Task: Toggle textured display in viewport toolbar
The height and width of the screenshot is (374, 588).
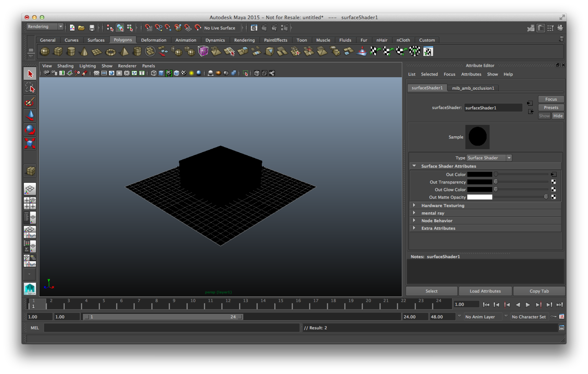Action: 184,73
